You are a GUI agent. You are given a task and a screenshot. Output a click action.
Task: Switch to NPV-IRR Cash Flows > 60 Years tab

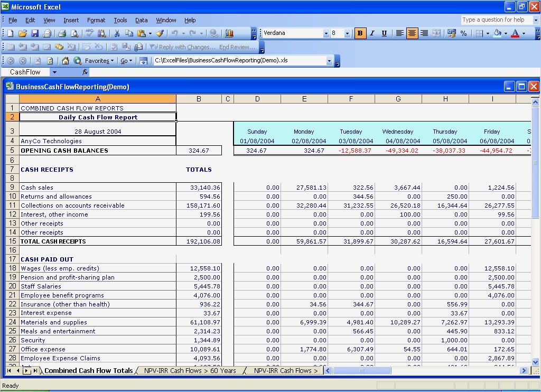coord(190,371)
